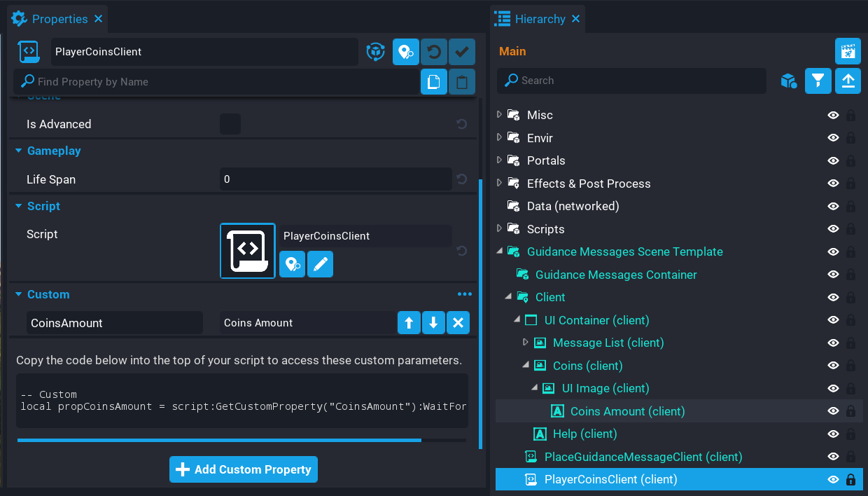Click the publish upload icon in Hierarchy
868x496 pixels.
coord(848,81)
